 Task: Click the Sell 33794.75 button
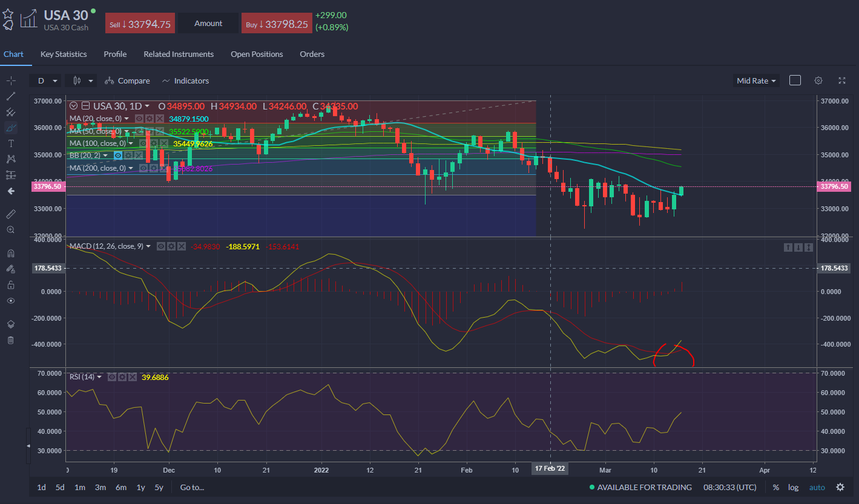pos(140,24)
